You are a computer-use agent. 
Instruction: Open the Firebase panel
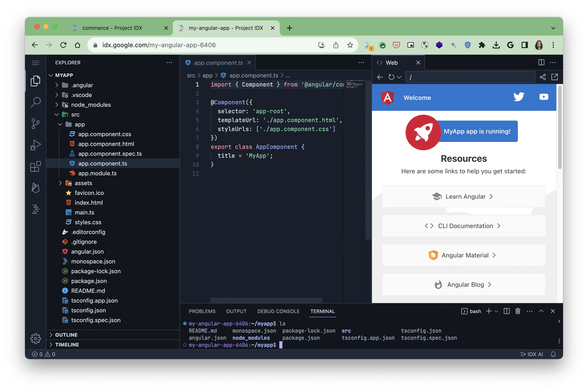(36, 188)
